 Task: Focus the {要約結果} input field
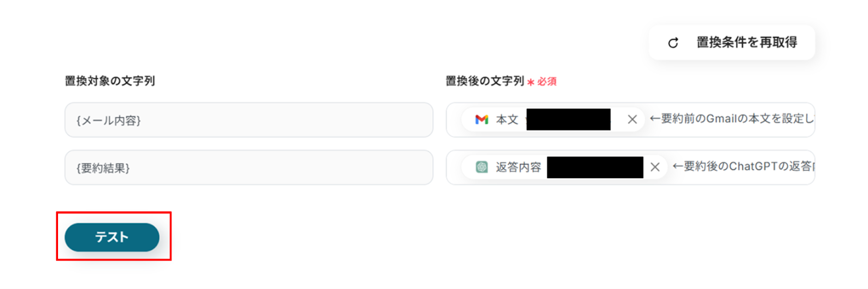point(248,168)
